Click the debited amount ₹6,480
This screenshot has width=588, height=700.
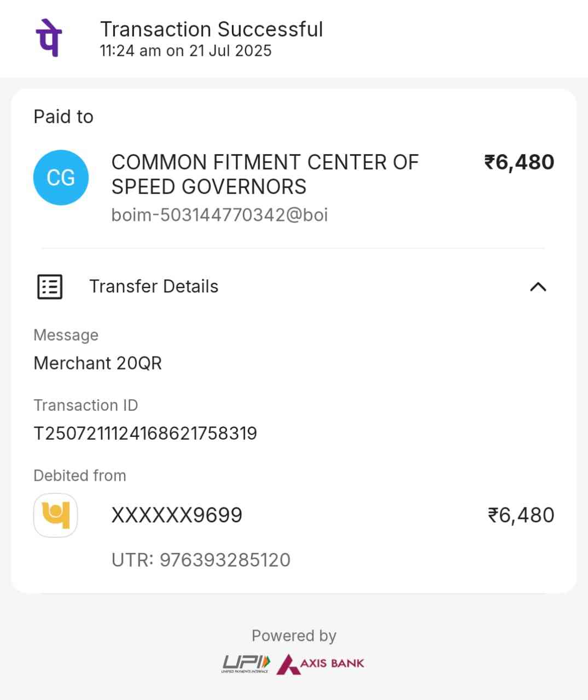point(521,515)
